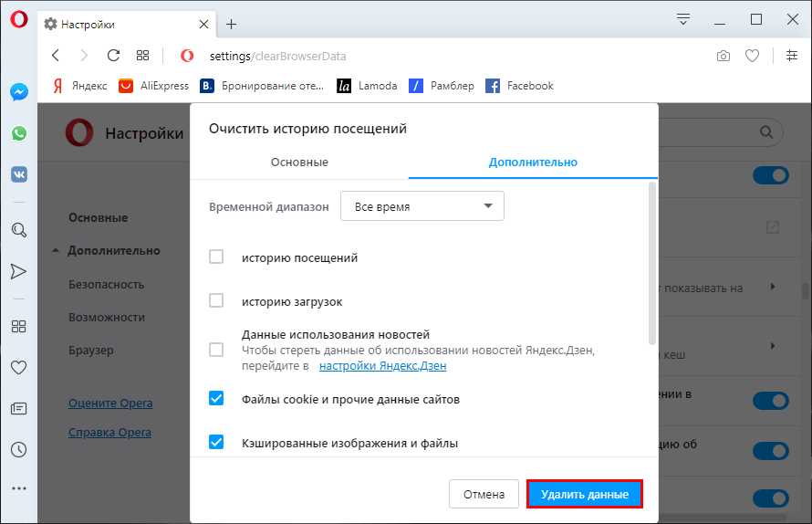Viewport: 812px width, 524px height.
Task: Open My Flow arrow icon
Action: tap(18, 271)
